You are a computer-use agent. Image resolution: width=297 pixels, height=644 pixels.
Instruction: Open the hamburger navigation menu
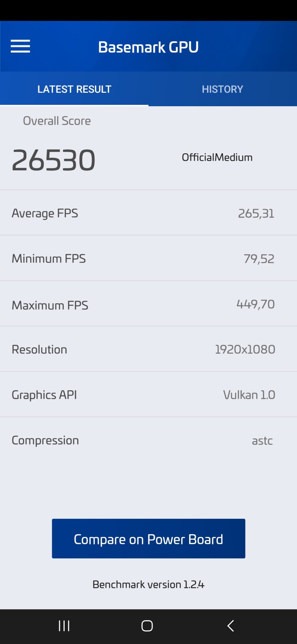pyautogui.click(x=20, y=46)
